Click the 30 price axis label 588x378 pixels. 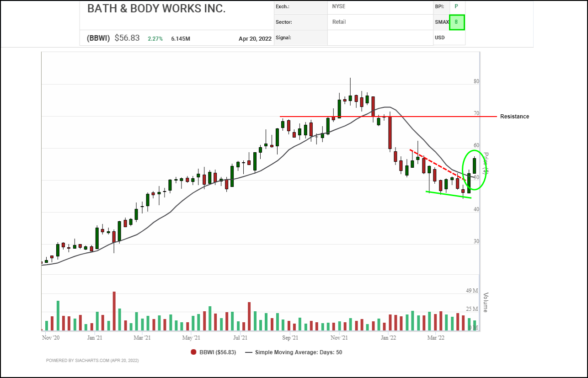[x=476, y=242]
